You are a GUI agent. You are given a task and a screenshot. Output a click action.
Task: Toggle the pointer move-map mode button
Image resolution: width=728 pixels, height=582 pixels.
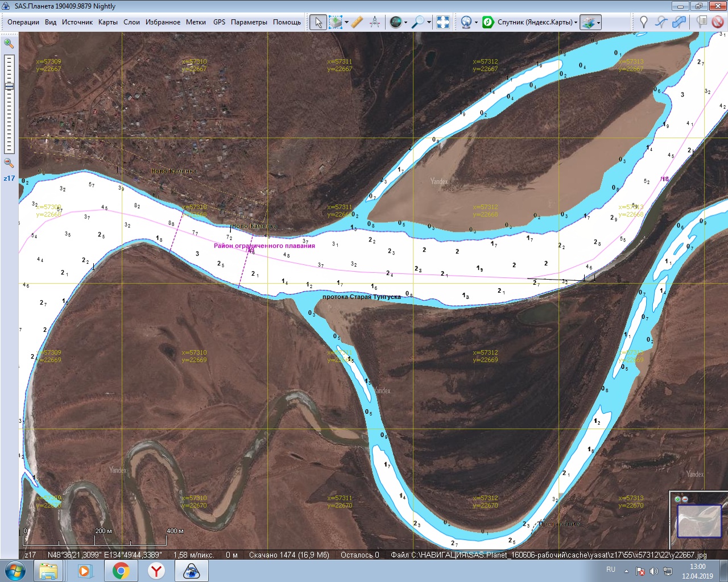coord(318,22)
